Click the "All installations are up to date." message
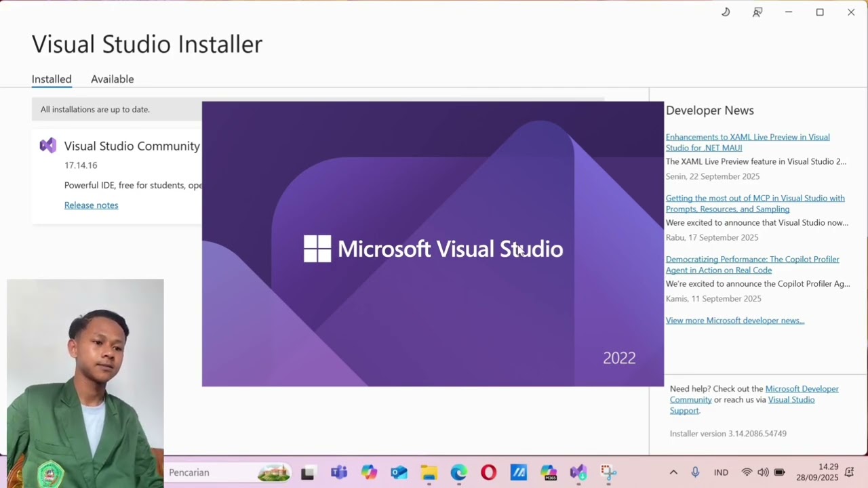 point(95,109)
